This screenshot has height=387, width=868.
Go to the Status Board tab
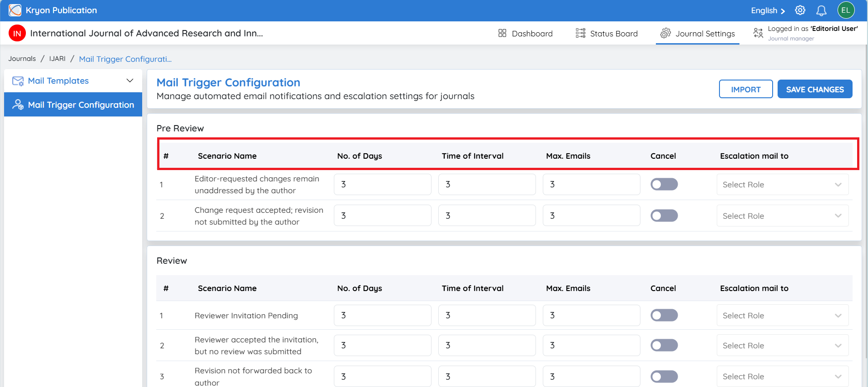(606, 33)
